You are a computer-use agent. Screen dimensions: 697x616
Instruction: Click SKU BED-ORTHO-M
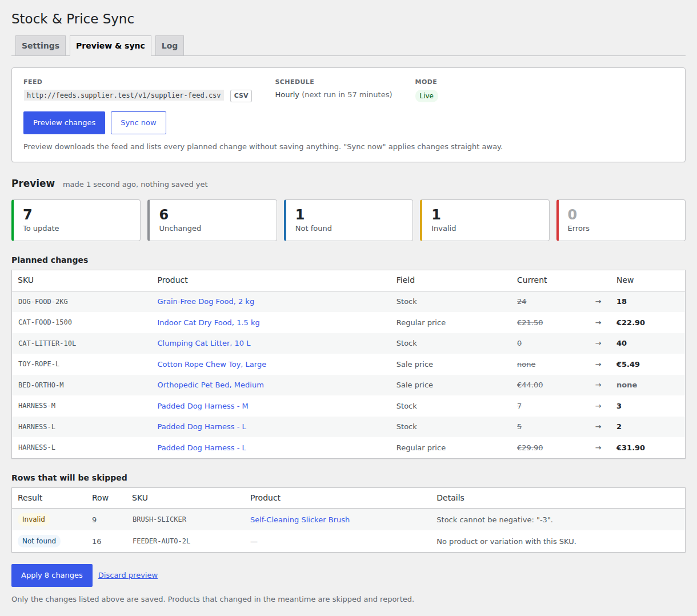(x=41, y=385)
